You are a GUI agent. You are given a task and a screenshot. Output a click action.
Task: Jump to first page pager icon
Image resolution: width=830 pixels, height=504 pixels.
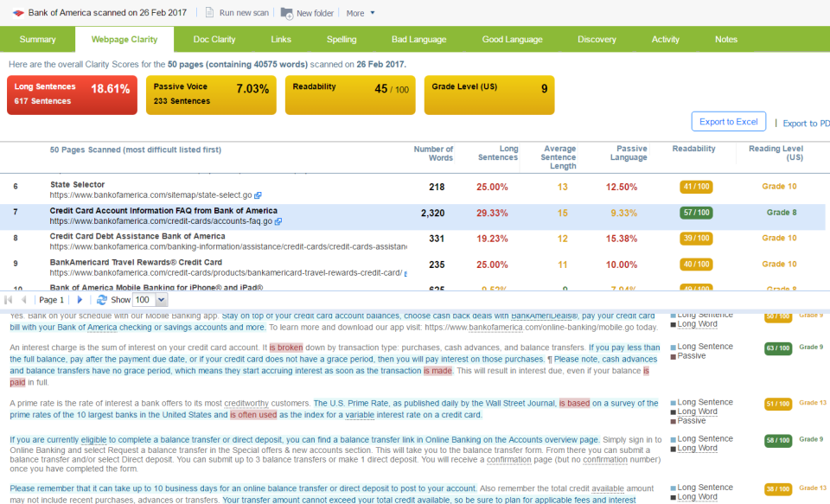coord(10,300)
